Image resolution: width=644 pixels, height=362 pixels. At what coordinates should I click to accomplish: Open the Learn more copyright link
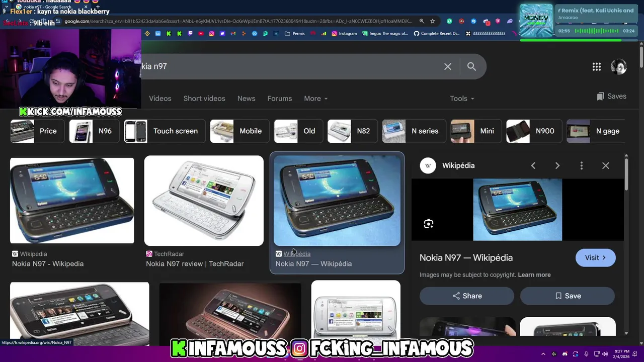pos(534,275)
